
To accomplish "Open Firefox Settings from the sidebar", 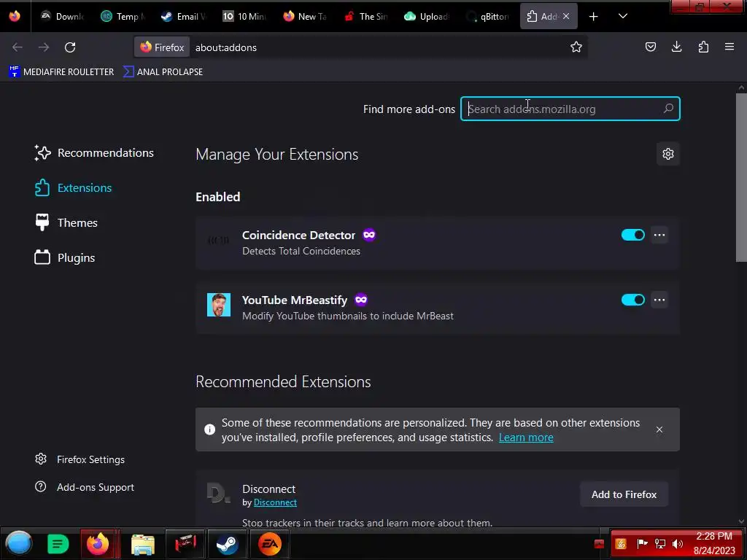I will pyautogui.click(x=80, y=459).
